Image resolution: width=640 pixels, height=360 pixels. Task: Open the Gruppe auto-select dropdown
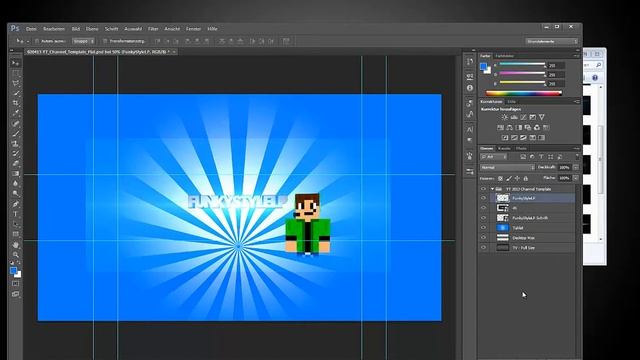[x=84, y=41]
